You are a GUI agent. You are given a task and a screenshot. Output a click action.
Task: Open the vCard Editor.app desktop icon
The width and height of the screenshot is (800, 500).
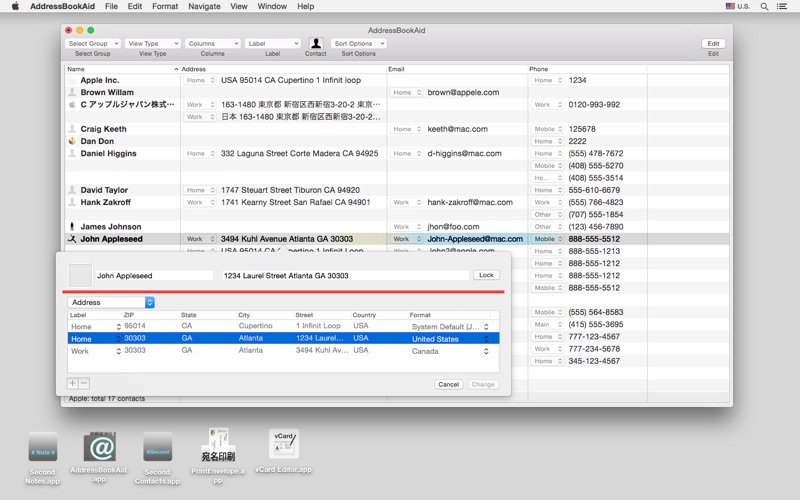coord(284,445)
